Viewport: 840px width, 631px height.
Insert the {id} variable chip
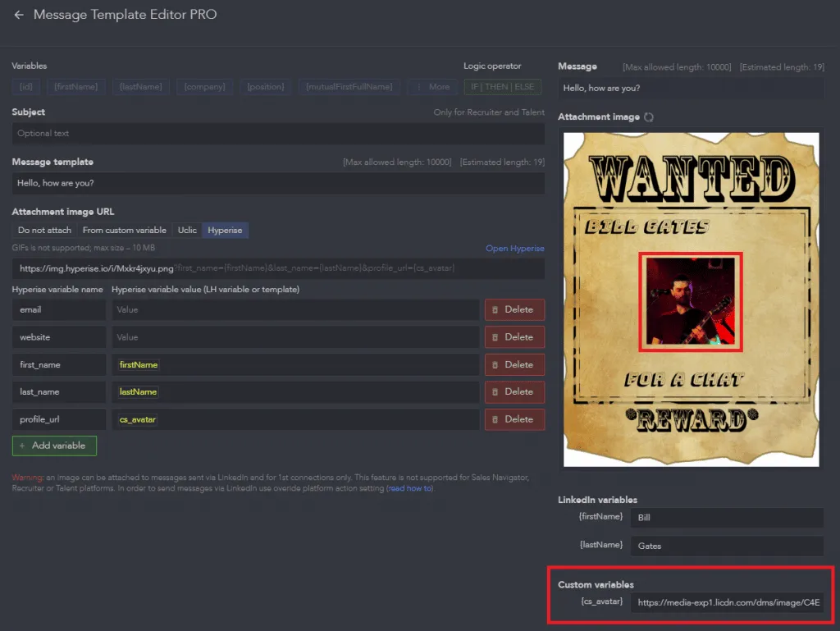pyautogui.click(x=25, y=87)
